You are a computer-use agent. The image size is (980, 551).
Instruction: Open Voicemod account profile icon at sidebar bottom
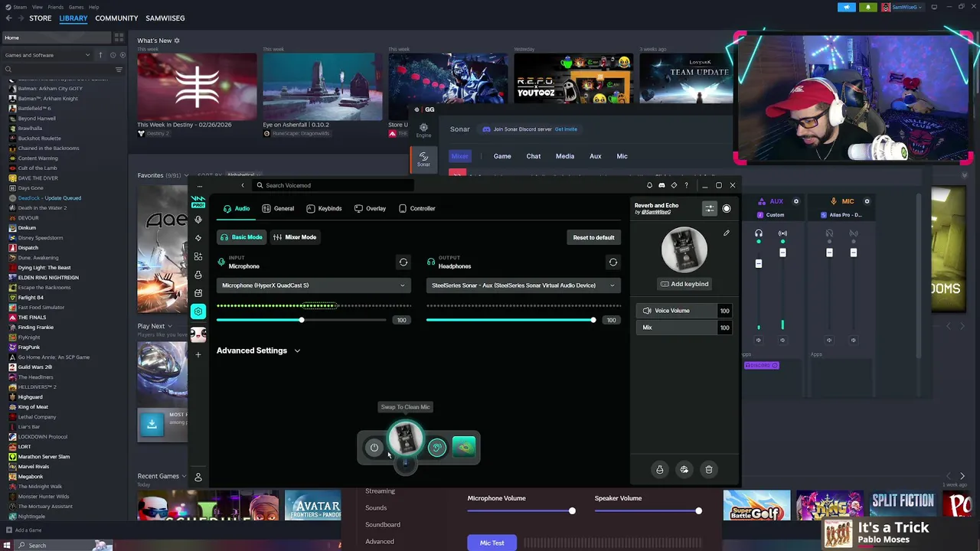click(x=198, y=478)
